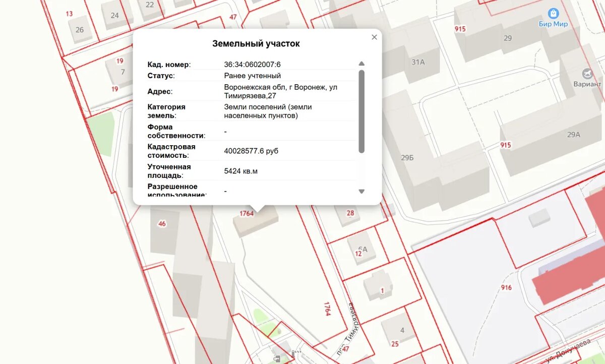Click parcel label 915 near building 29А
This screenshot has width=605, height=364.
click(x=506, y=145)
